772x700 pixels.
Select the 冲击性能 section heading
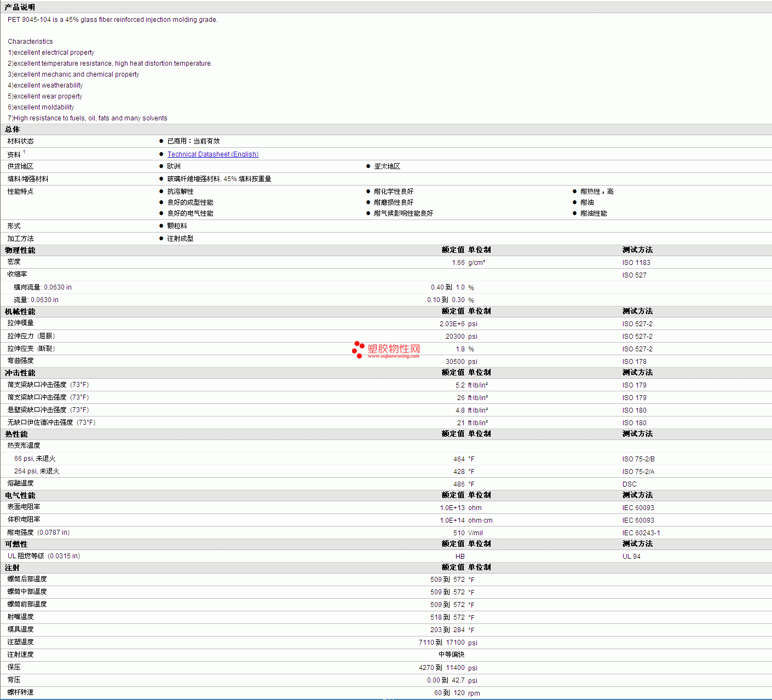[20, 373]
